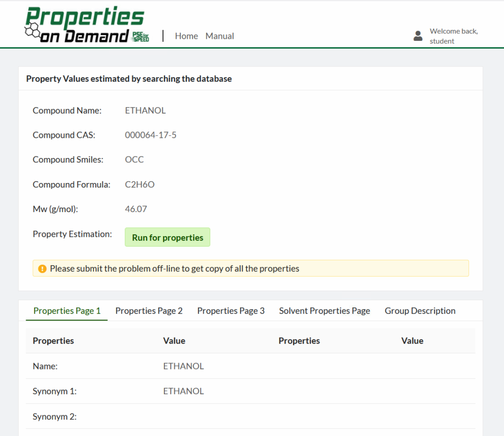Open the Manual link
The width and height of the screenshot is (504, 436).
coord(220,36)
